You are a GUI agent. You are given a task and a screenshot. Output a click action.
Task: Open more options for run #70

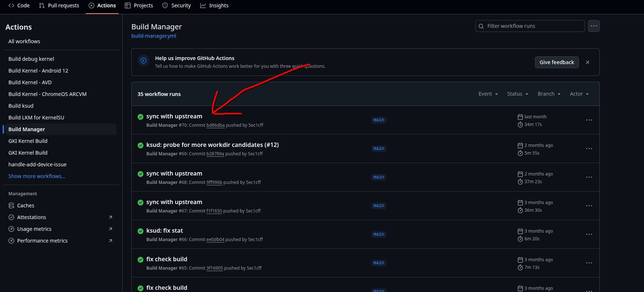(589, 120)
